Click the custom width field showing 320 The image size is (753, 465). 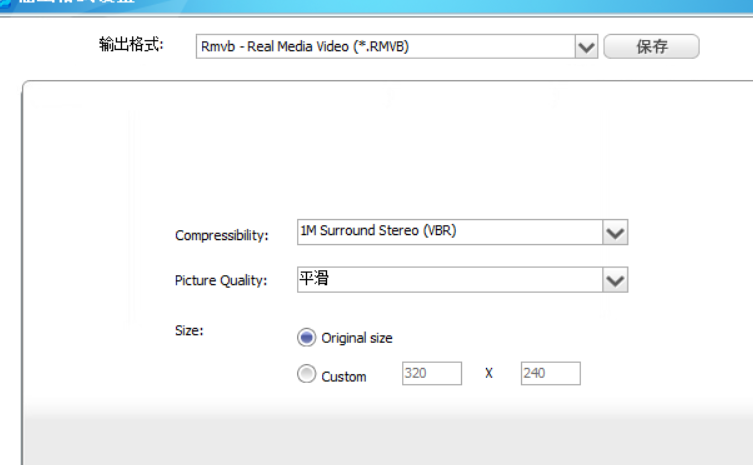point(432,373)
